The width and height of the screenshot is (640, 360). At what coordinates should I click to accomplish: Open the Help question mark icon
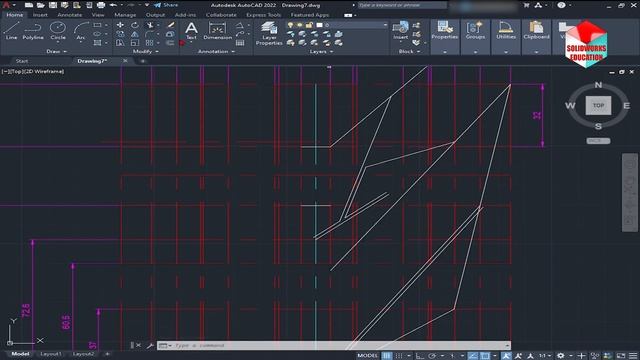tap(561, 5)
